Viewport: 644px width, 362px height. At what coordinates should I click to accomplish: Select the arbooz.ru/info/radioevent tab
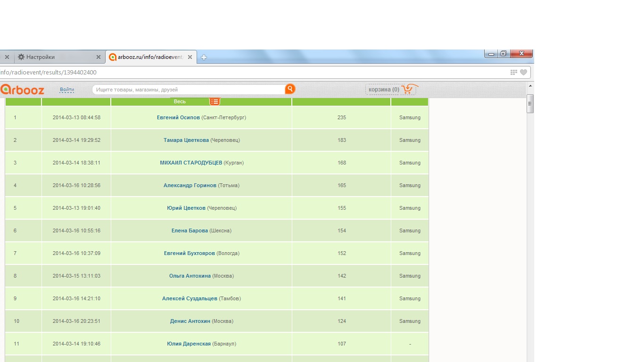(x=151, y=57)
